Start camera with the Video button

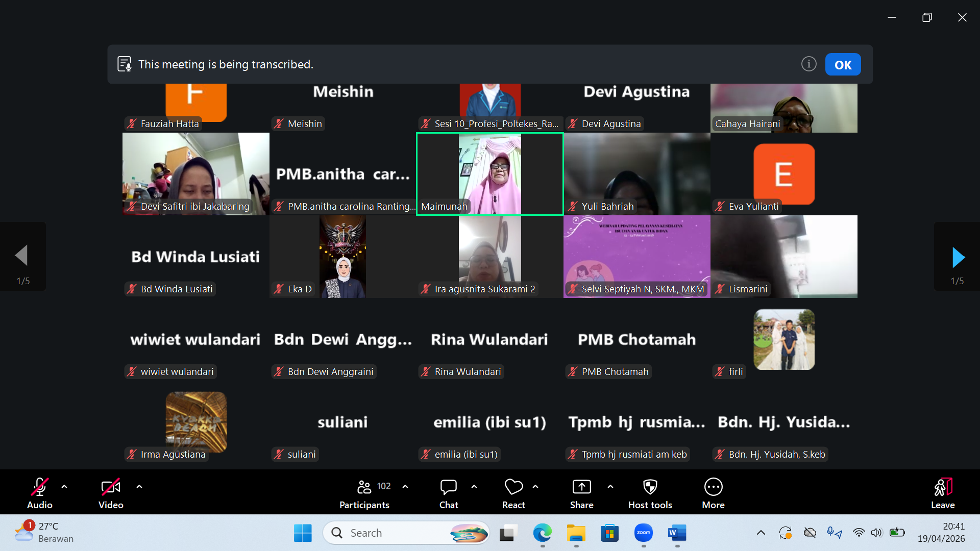point(111,493)
